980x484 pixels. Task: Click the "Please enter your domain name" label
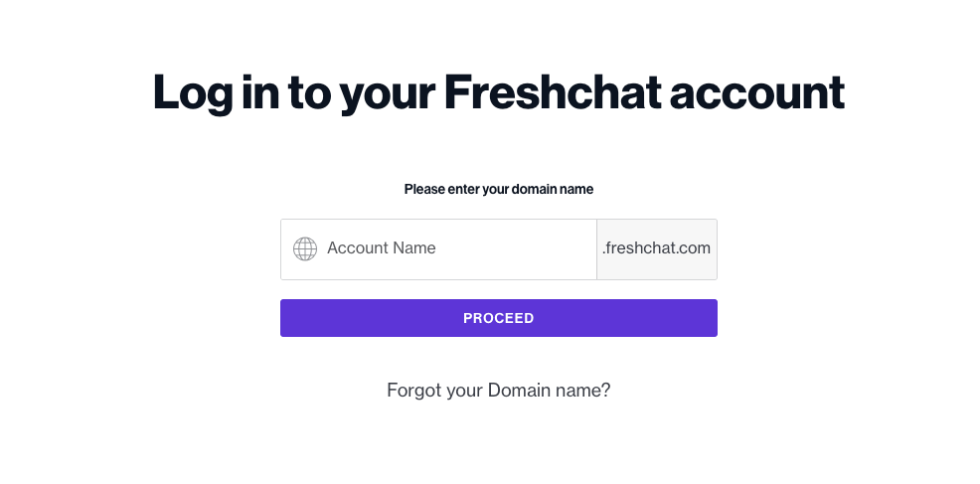498,189
